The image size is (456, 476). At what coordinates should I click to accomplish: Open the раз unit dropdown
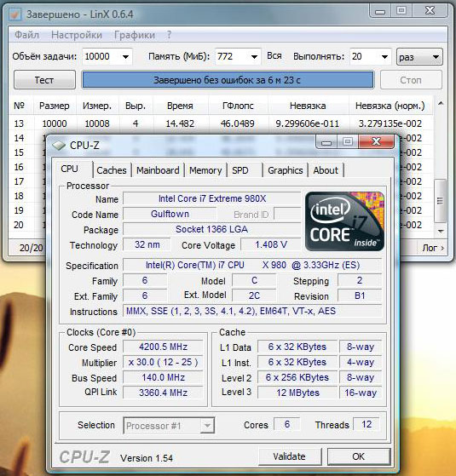(419, 57)
